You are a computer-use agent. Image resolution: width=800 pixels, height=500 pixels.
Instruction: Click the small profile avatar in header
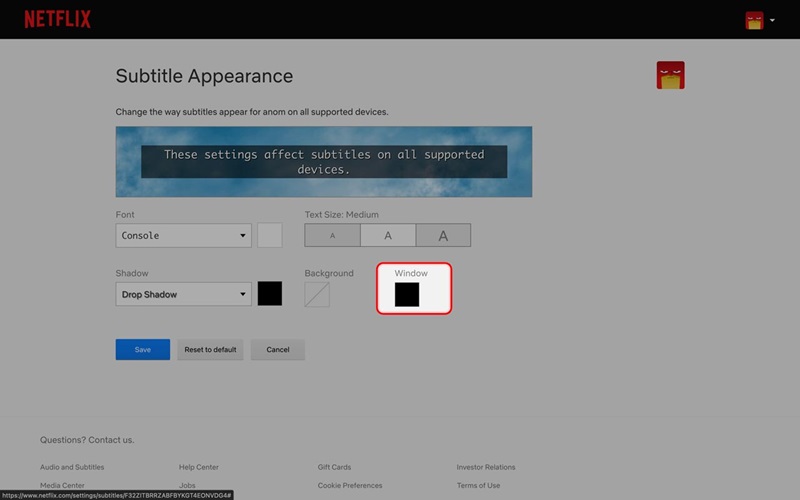(x=754, y=20)
